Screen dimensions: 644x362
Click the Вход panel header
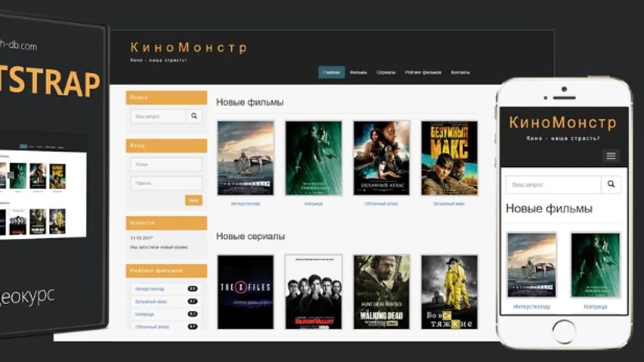tap(166, 145)
